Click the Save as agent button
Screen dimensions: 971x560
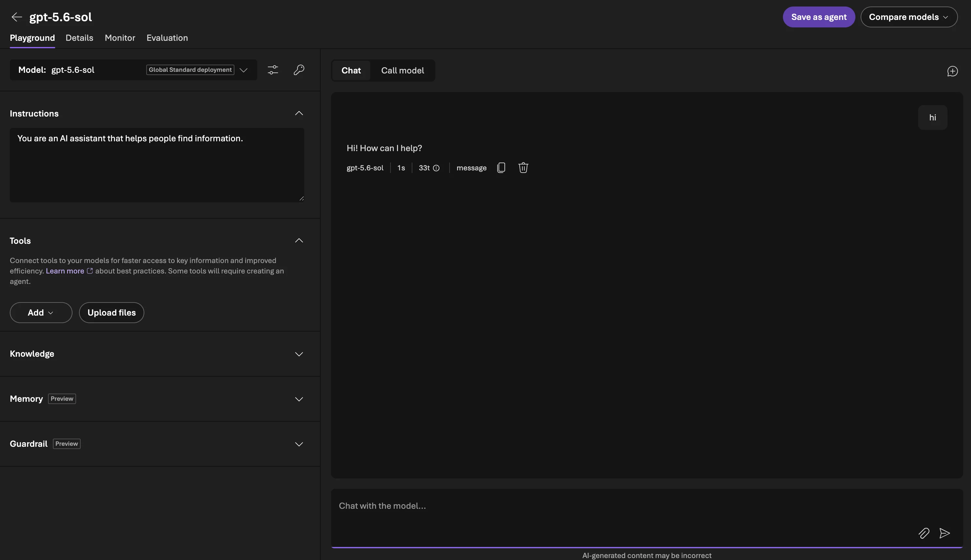tap(819, 17)
